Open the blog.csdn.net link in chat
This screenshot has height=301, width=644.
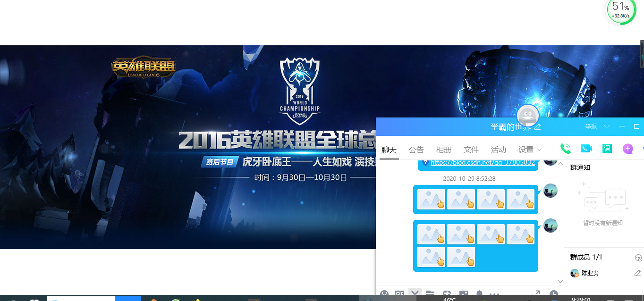pyautogui.click(x=483, y=162)
